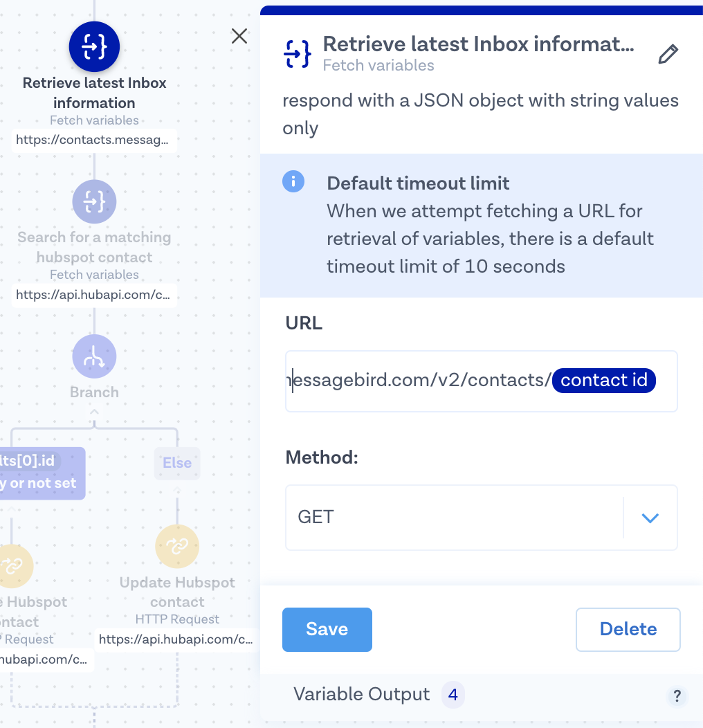Click the GET method combo box
Screen dimensions: 703x728
[453, 518]
